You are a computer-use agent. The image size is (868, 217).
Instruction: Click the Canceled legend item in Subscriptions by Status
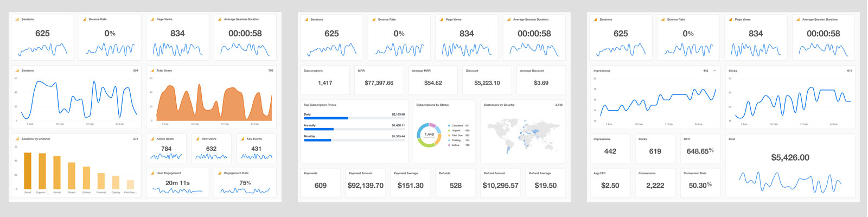[457, 126]
